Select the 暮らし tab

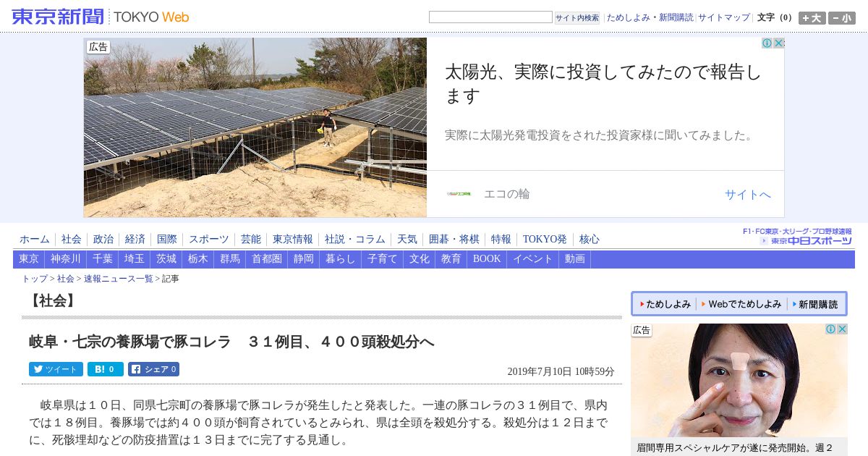tap(341, 259)
